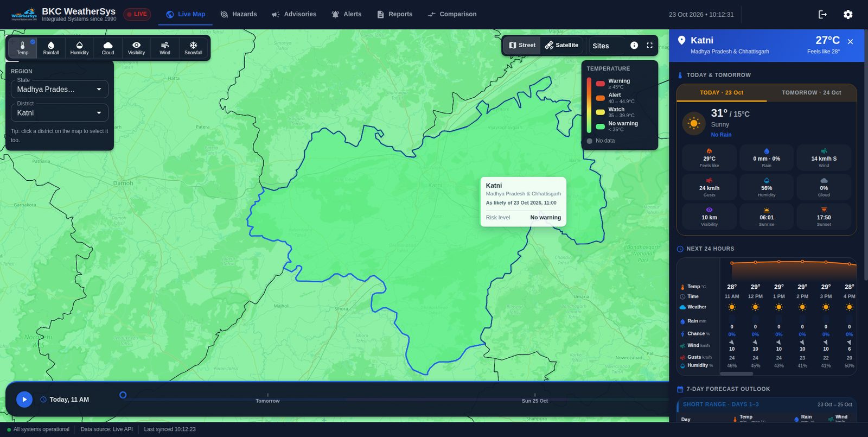
Task: Switch to the Comparison tab
Action: 452,14
